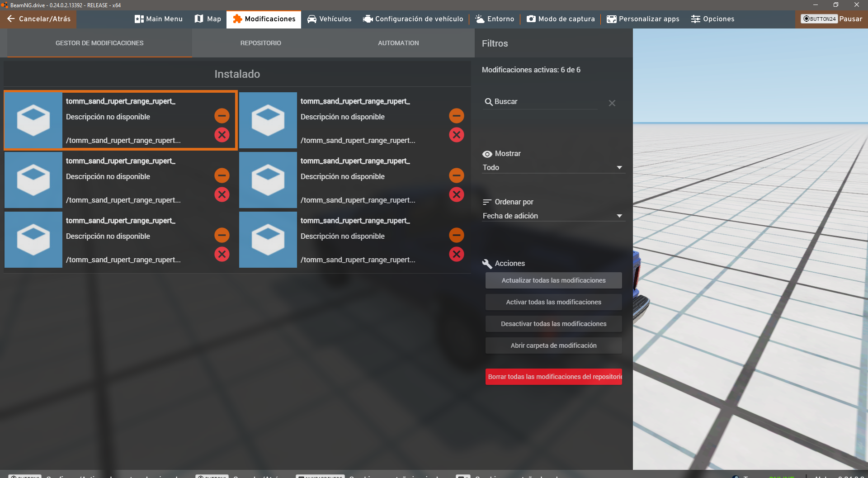Click Activar todas las modificaciones
The image size is (868, 478).
click(x=553, y=302)
